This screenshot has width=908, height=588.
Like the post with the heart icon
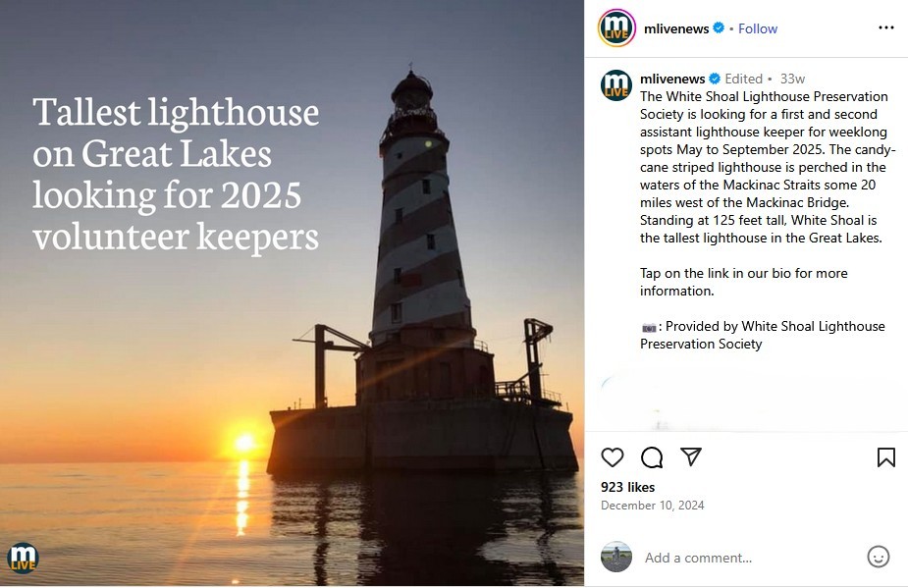coord(613,457)
